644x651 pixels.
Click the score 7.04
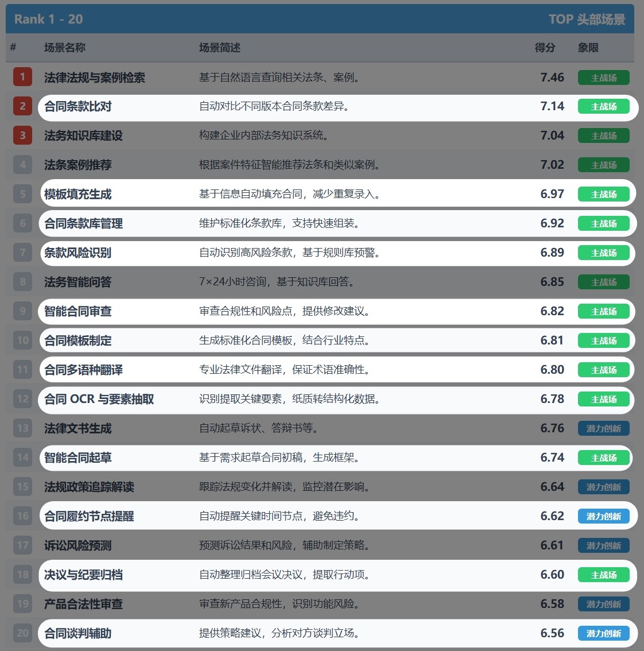click(552, 135)
